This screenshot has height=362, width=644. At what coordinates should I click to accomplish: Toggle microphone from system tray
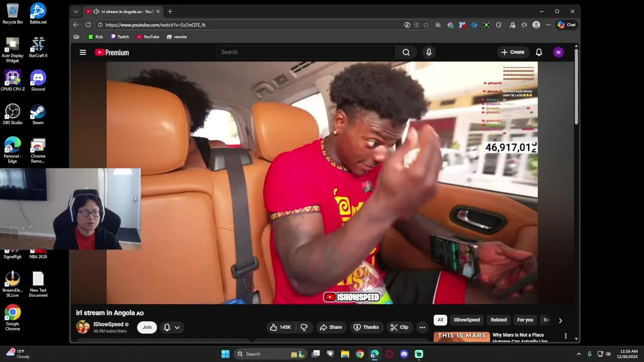[x=589, y=354]
